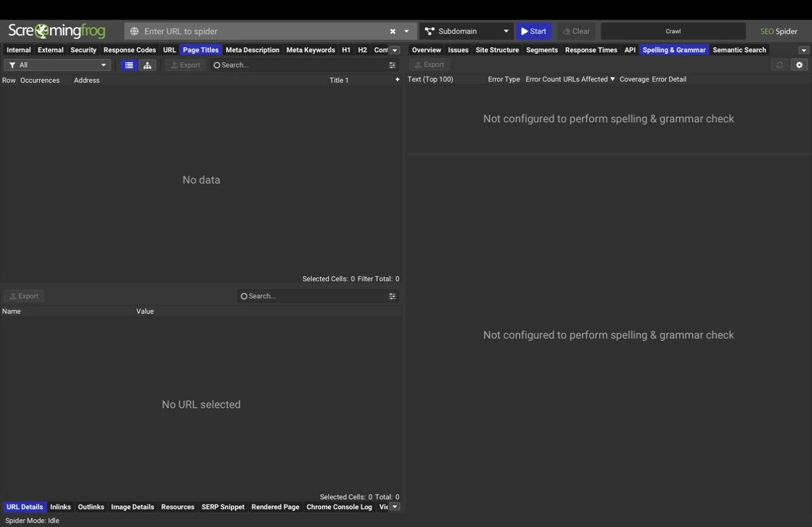Select the URL Details bottom tab

tap(25, 507)
